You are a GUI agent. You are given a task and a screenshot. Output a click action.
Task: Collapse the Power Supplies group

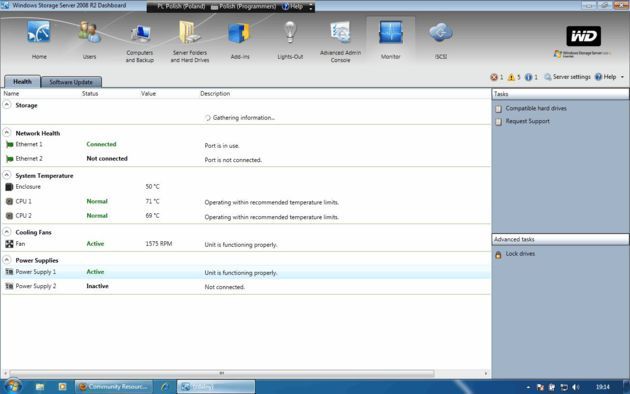coord(7,260)
